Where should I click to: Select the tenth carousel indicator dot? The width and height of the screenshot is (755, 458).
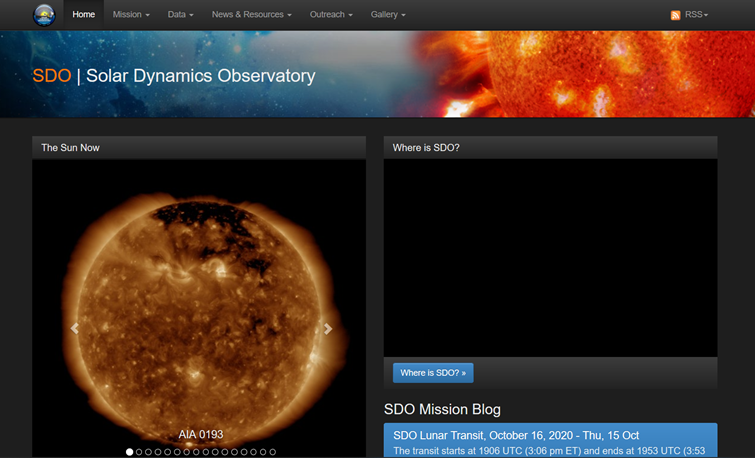215,452
